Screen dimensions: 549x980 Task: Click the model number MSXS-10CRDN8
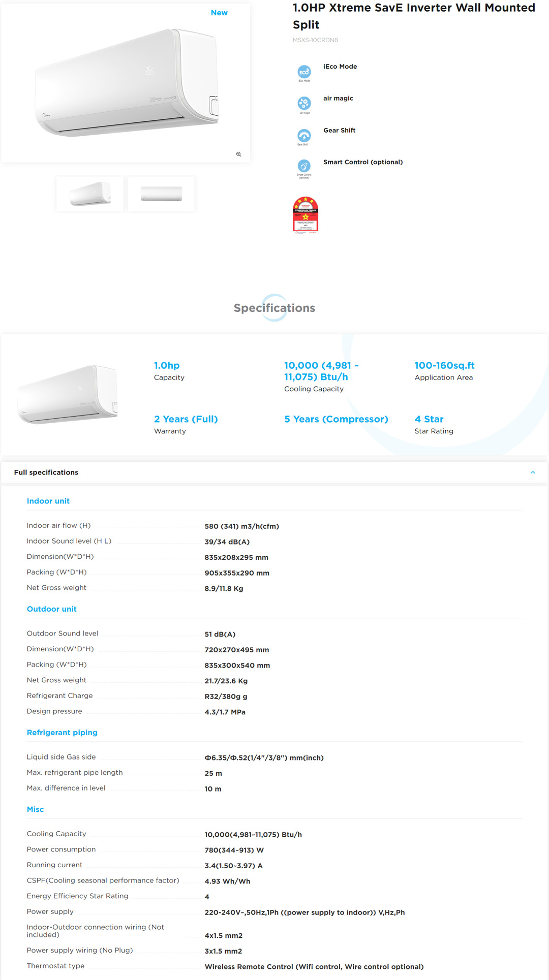coord(315,40)
